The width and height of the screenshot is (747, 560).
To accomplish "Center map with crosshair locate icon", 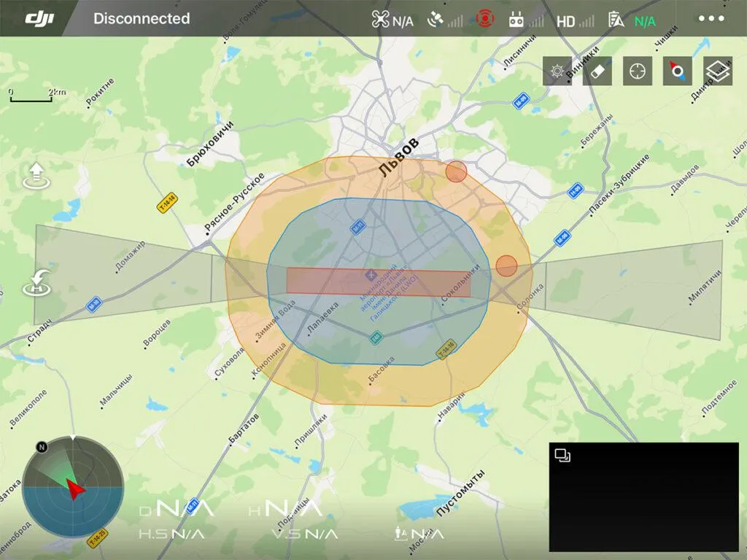I will coord(638,71).
